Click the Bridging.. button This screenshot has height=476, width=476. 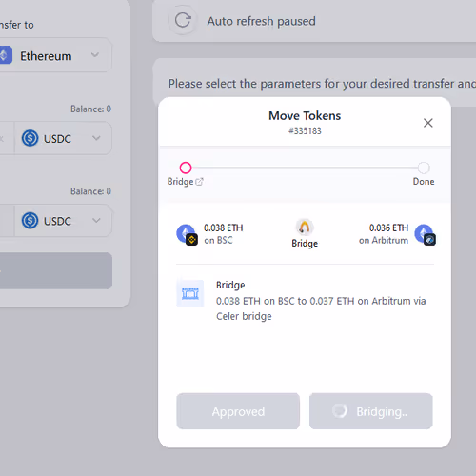coord(371,411)
